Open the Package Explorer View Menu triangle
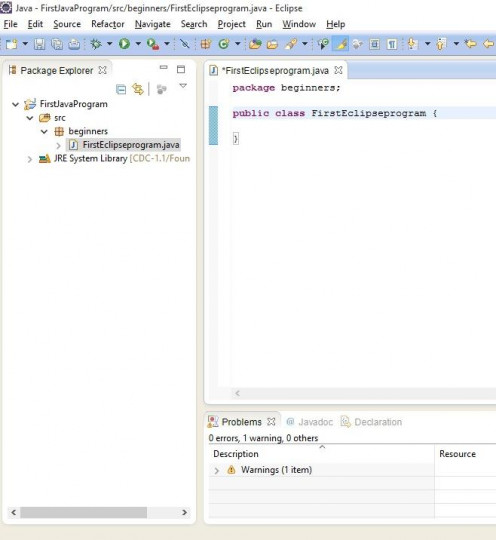The height and width of the screenshot is (540, 496). coord(183,85)
